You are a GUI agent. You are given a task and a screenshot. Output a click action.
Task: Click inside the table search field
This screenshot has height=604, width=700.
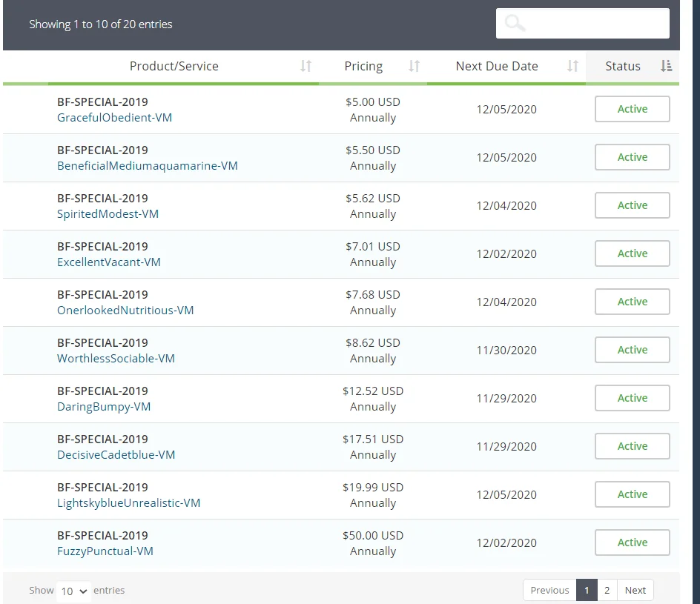(583, 23)
